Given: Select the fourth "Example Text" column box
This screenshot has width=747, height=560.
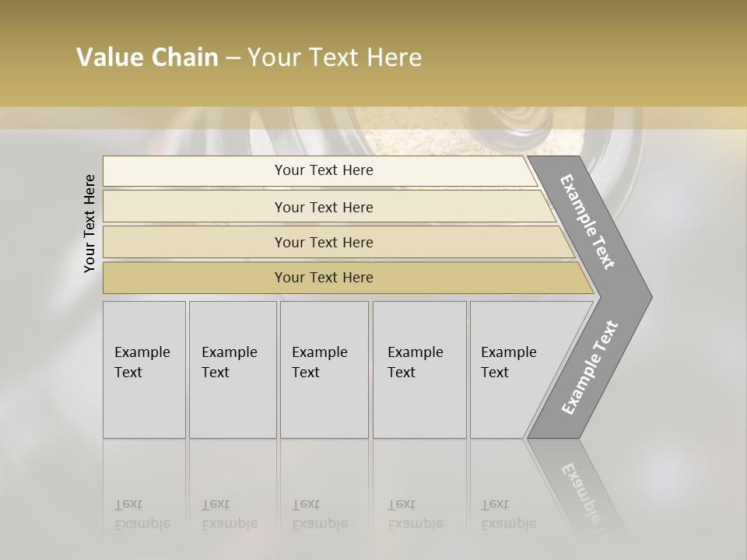Looking at the screenshot, I should pos(419,369).
